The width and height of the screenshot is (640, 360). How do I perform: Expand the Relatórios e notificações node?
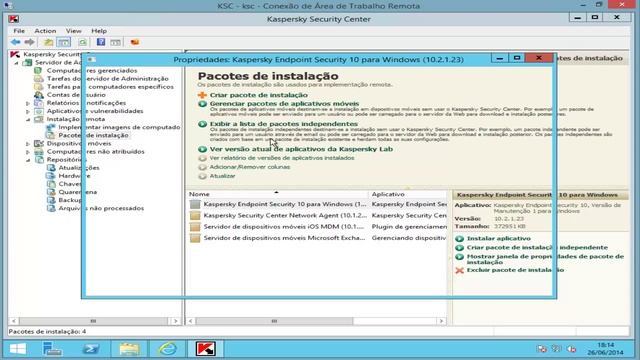(x=28, y=104)
